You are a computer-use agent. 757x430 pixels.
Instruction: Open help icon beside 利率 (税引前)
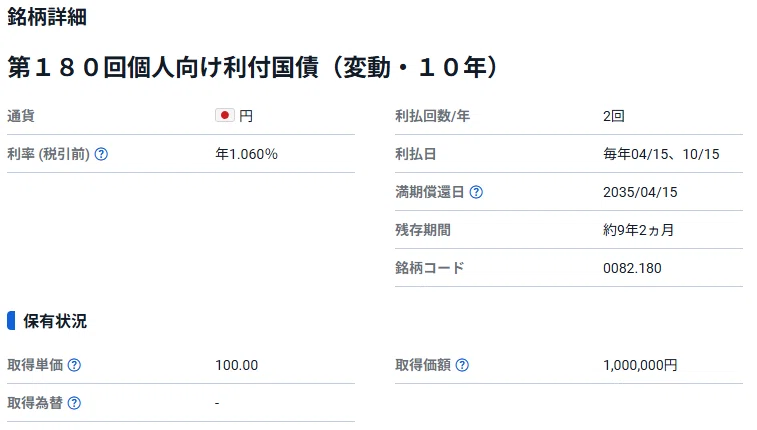[101, 154]
